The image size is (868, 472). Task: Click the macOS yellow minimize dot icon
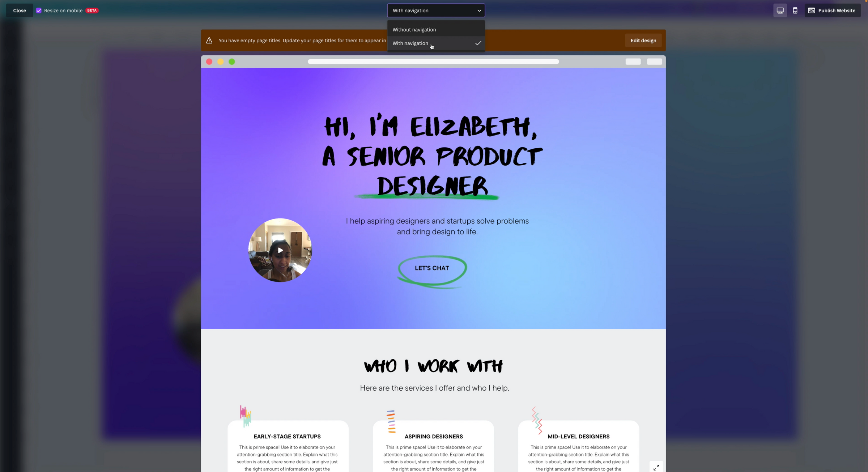click(220, 61)
